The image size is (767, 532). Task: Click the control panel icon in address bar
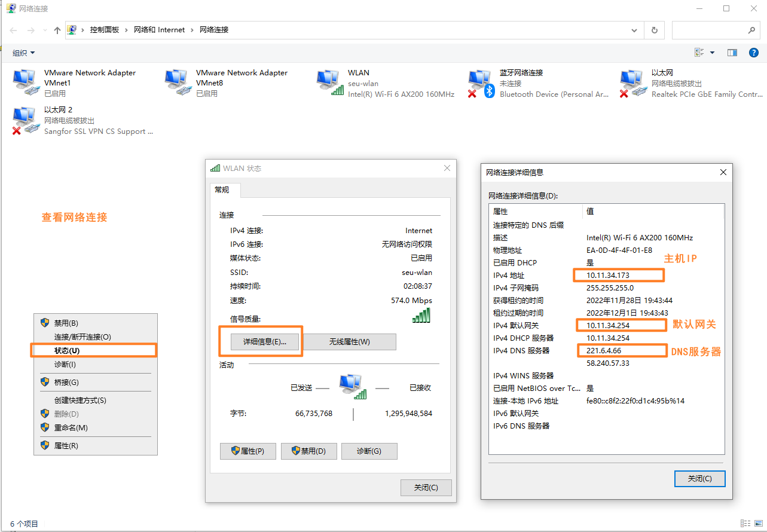[72, 30]
